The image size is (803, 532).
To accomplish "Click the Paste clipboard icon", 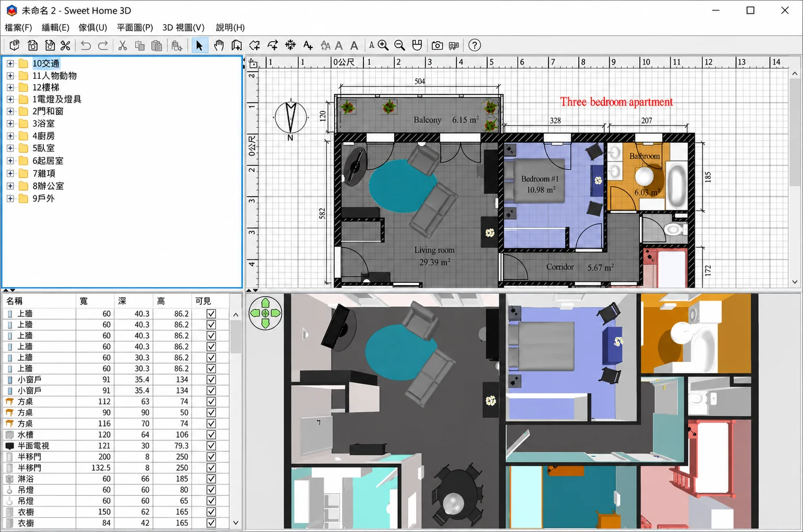I will [156, 45].
